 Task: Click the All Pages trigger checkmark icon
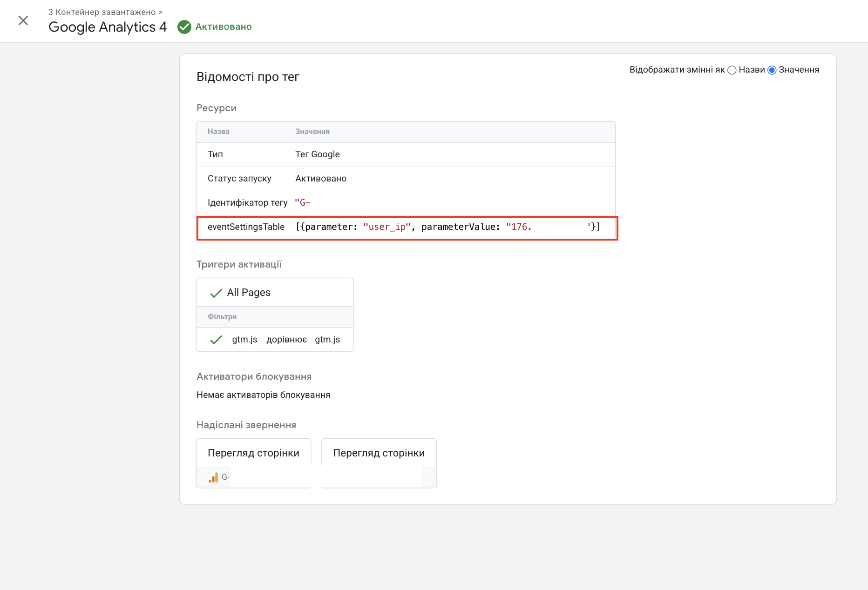click(216, 293)
